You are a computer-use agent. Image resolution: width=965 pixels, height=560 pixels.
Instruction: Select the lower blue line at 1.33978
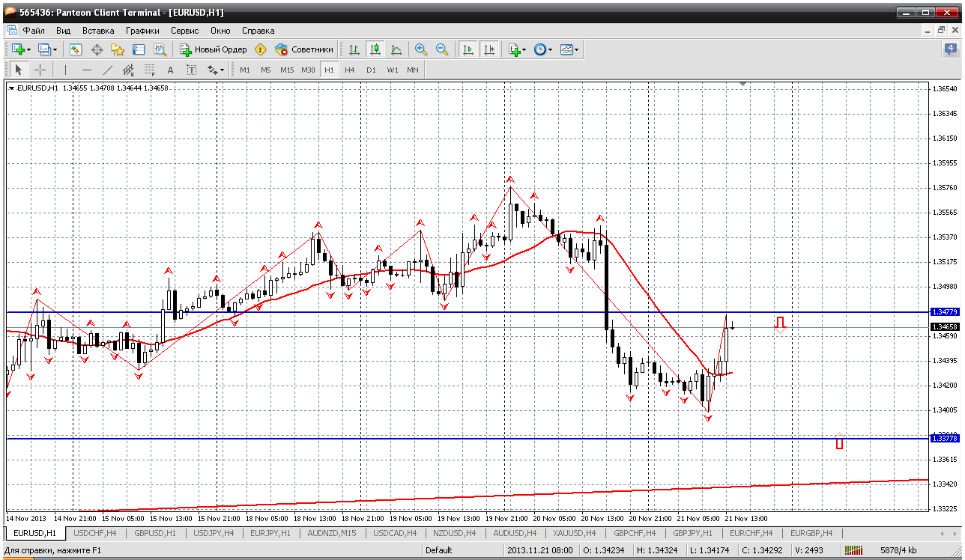click(467, 438)
